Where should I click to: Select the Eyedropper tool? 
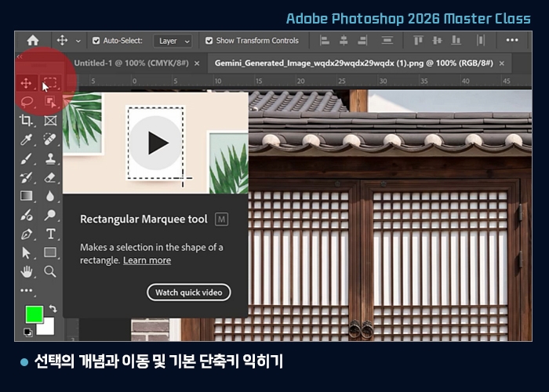pos(27,140)
